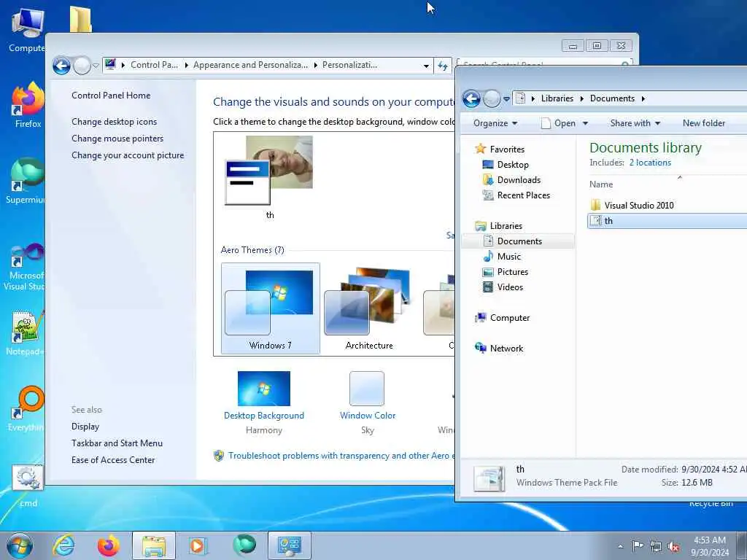Open Desktop Background settings thumbnail
The height and width of the screenshot is (560, 747).
click(263, 389)
